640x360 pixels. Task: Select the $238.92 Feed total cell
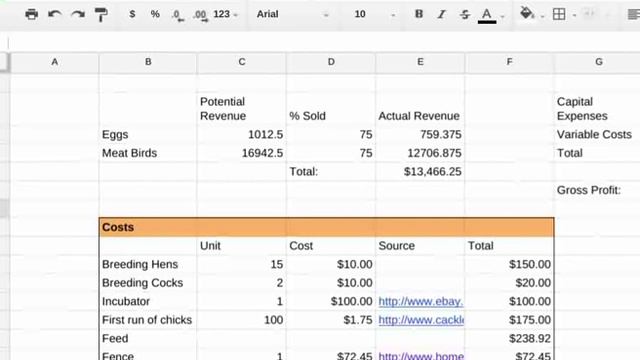pyautogui.click(x=509, y=338)
